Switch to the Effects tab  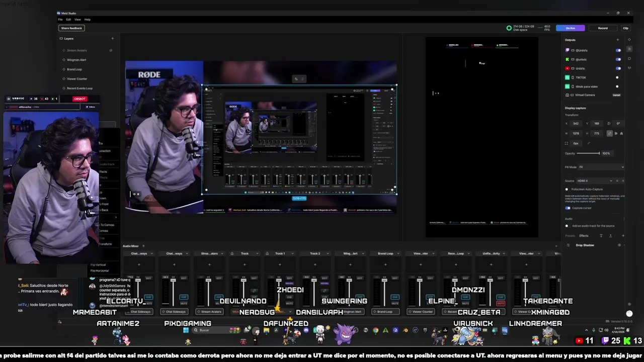click(x=584, y=235)
